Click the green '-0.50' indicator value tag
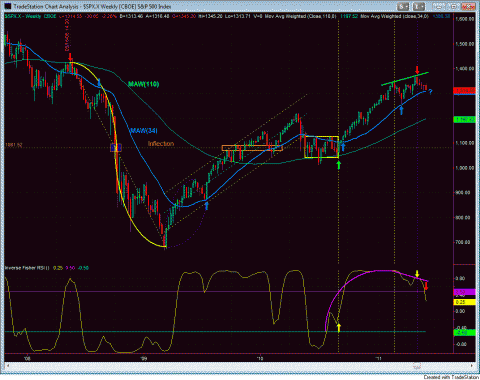Image resolution: width=480 pixels, height=380 pixels. (465, 333)
